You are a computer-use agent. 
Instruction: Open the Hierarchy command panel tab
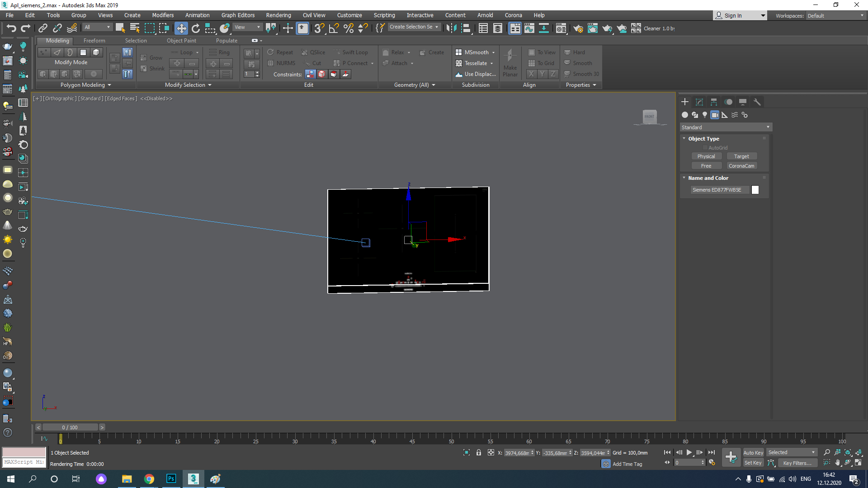click(x=714, y=102)
